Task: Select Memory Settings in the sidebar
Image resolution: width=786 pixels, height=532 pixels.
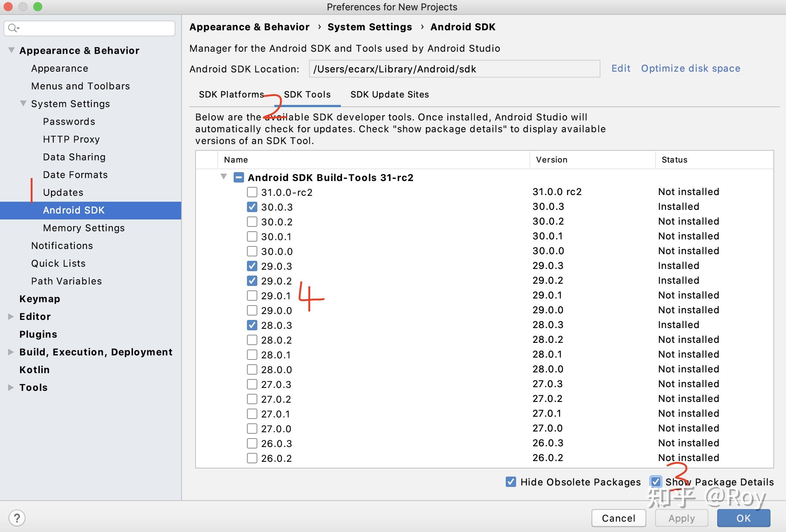Action: (84, 228)
